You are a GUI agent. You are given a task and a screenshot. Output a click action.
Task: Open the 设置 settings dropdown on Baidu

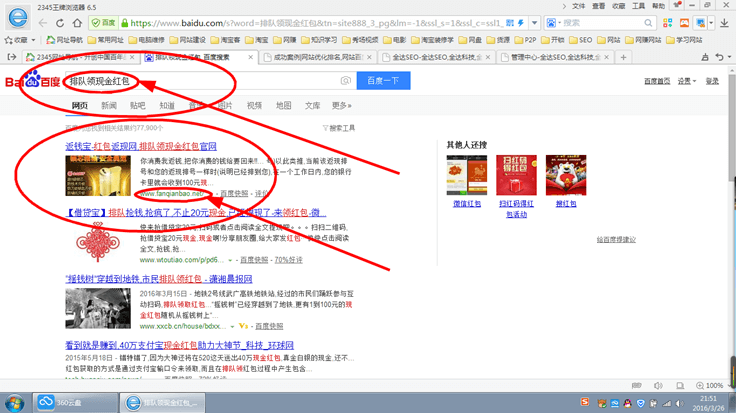coord(687,81)
